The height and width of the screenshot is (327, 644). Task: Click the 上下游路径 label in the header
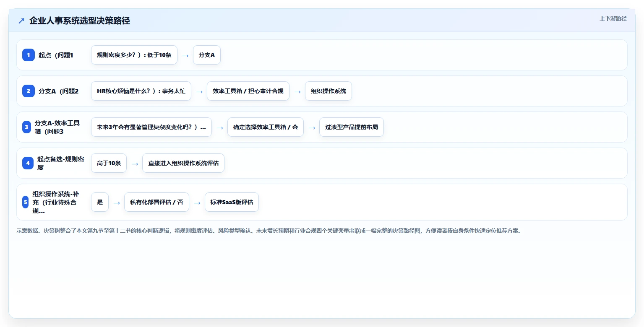613,18
